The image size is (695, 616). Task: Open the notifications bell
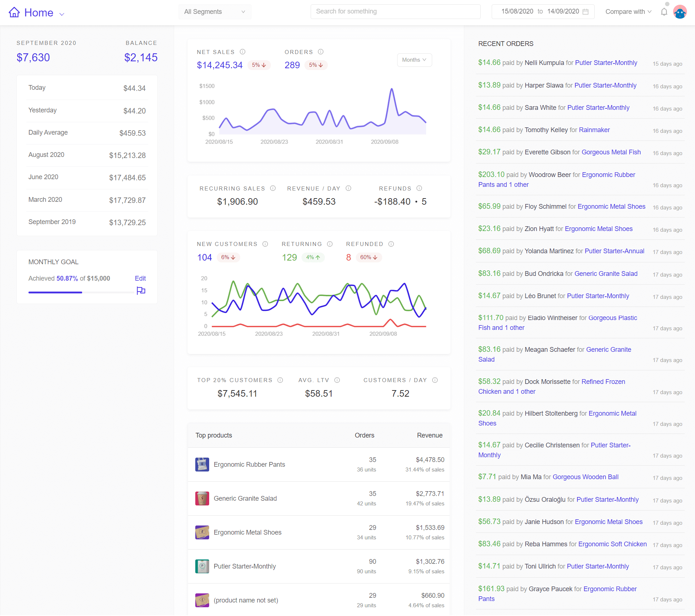[x=664, y=12]
